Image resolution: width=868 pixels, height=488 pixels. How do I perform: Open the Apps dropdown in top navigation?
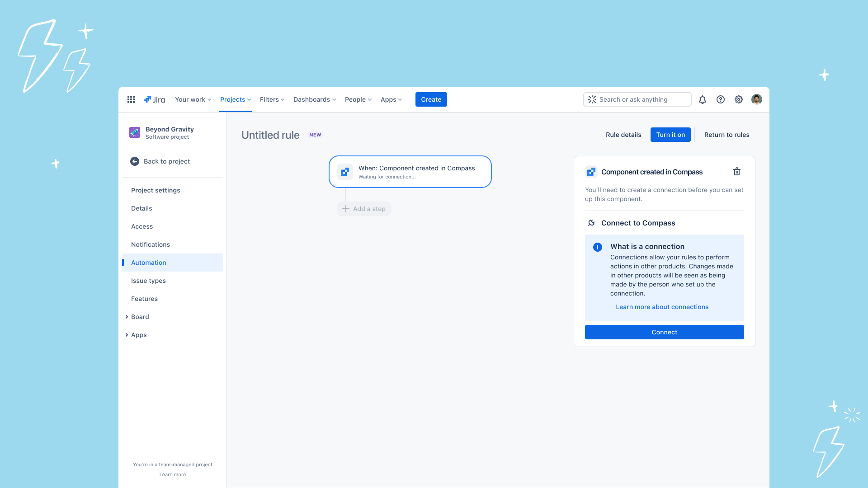392,99
